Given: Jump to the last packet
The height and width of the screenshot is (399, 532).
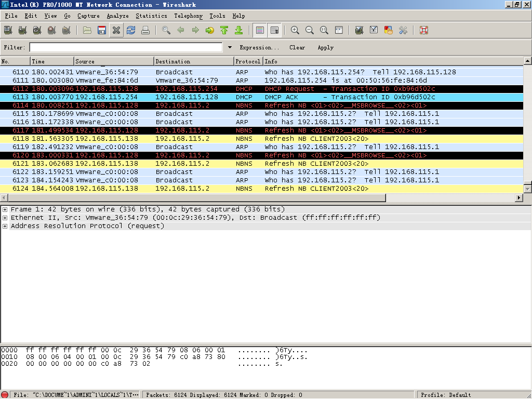Looking at the screenshot, I should 239,30.
